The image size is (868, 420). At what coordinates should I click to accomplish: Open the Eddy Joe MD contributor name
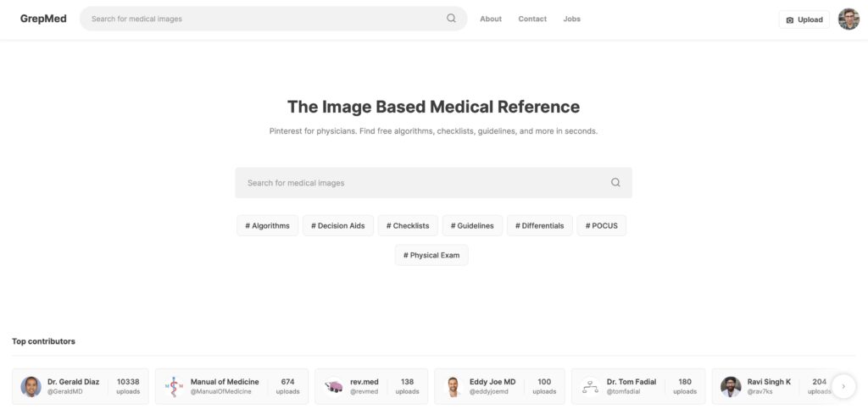pyautogui.click(x=492, y=382)
